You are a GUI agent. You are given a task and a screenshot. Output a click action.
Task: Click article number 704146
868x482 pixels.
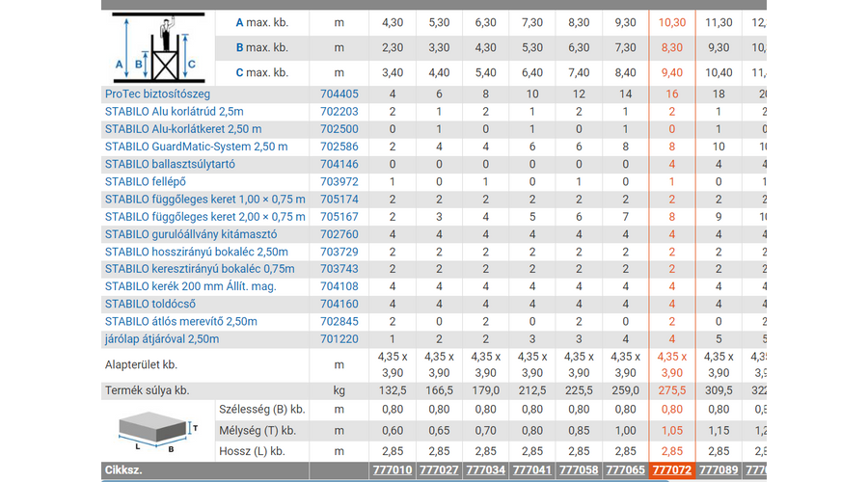click(x=339, y=164)
